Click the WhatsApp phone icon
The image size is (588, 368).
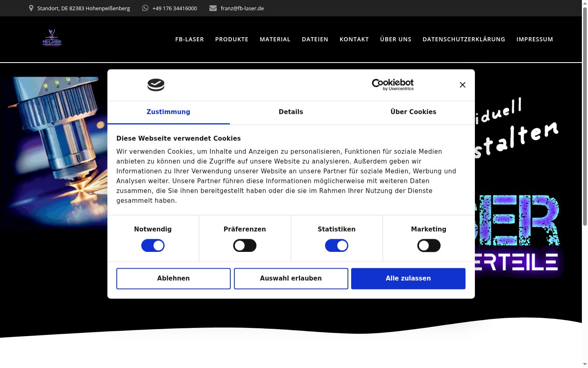tap(145, 8)
